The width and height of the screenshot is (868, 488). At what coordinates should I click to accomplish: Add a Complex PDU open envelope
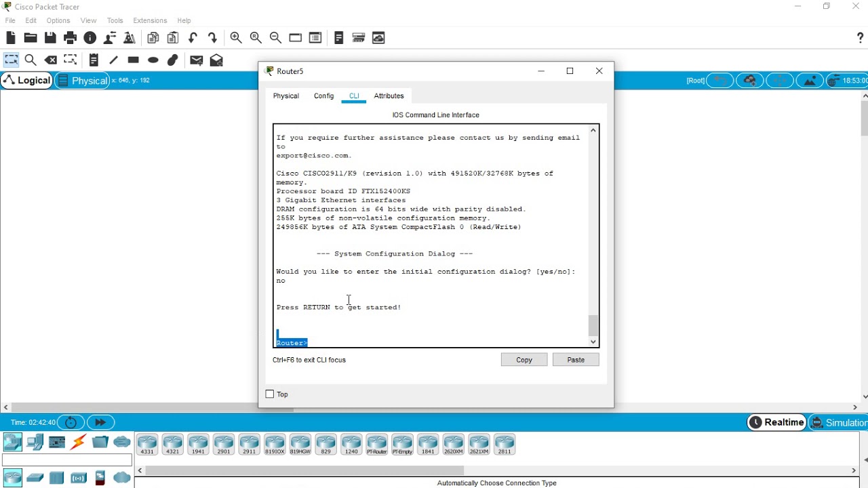click(x=217, y=60)
